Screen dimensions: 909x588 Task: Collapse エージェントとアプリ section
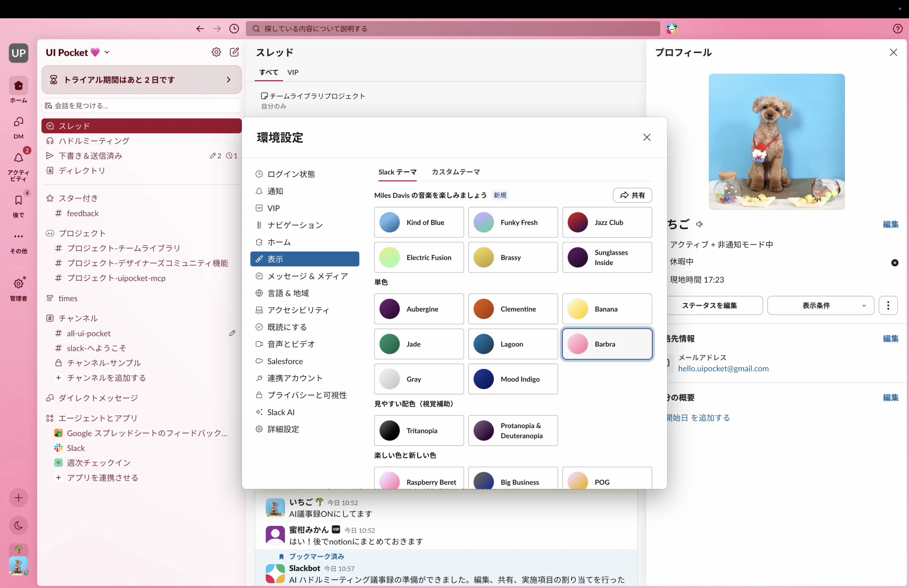click(x=98, y=418)
